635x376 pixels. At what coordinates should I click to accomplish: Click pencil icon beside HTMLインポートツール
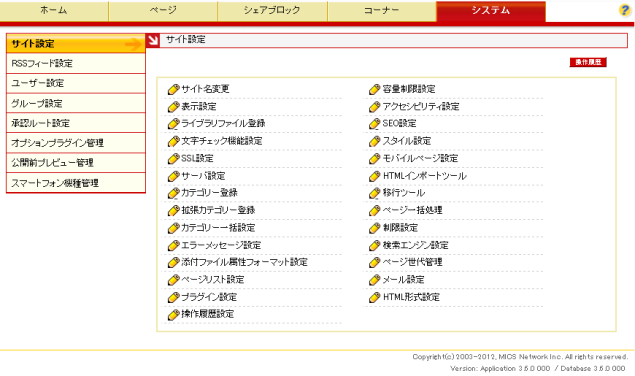tap(375, 176)
